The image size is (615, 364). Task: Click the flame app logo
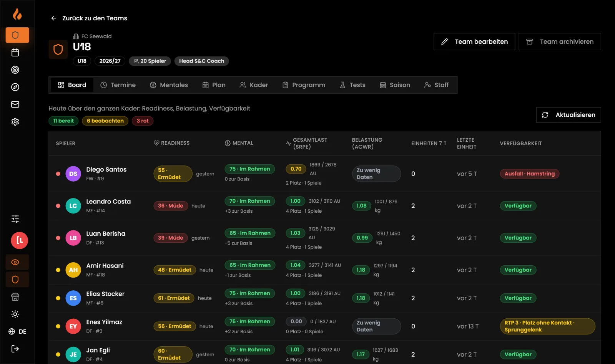[17, 14]
